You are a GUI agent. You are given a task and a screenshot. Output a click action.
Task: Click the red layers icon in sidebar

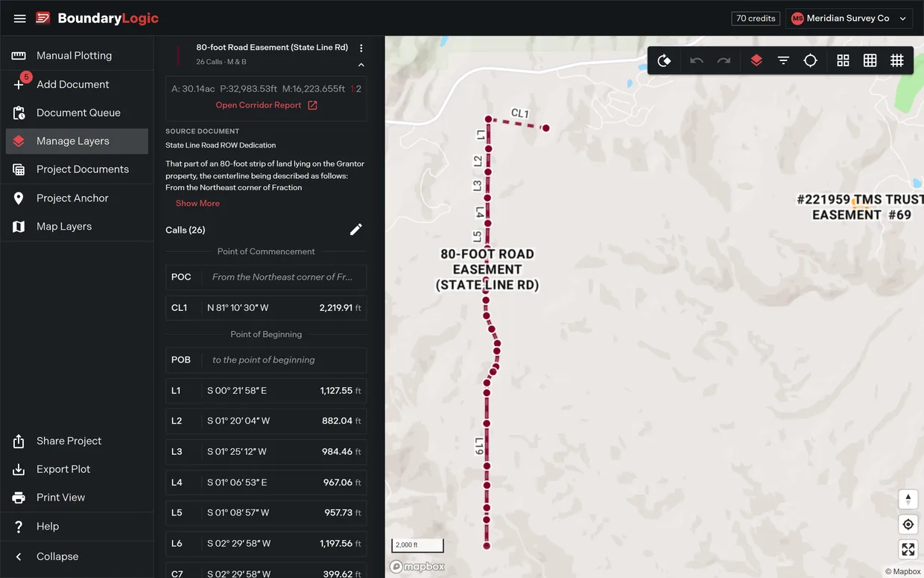pyautogui.click(x=19, y=141)
